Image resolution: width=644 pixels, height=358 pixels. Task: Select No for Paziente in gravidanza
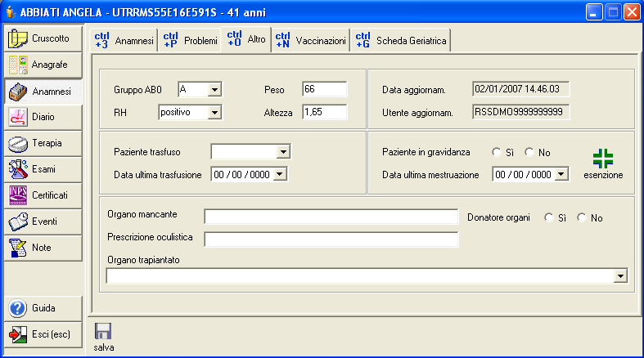tap(529, 152)
